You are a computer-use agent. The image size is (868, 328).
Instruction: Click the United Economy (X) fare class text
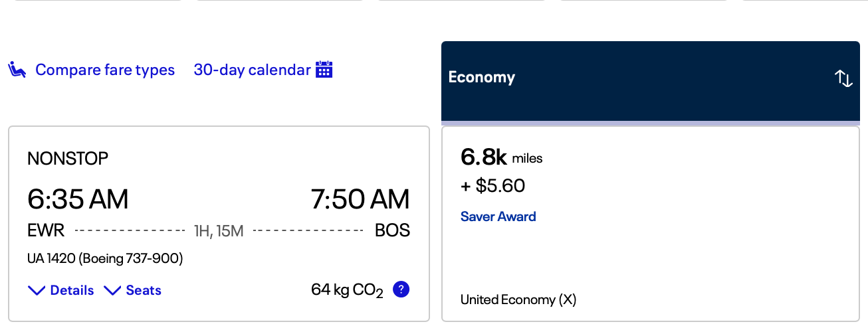click(x=518, y=299)
